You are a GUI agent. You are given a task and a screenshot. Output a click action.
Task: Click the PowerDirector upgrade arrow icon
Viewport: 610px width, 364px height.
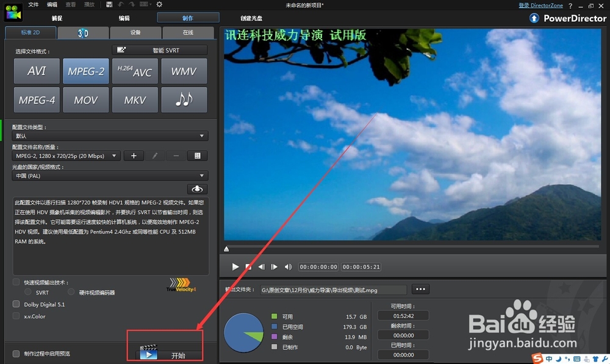click(x=534, y=18)
